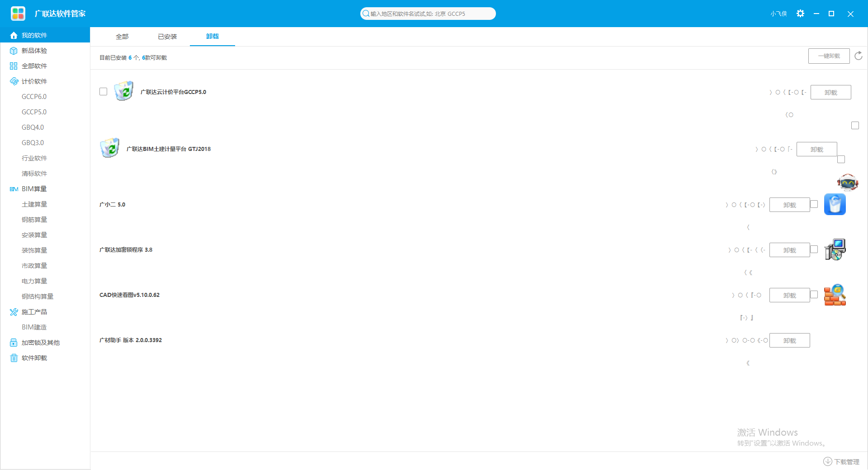The width and height of the screenshot is (868, 470).
Task: Open 下载管理 at the bottom
Action: pos(841,461)
